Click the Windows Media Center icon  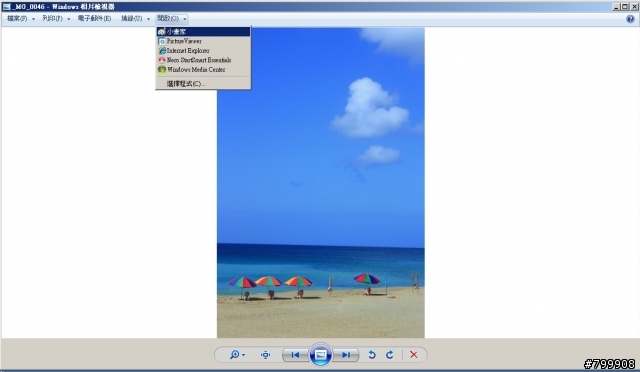[x=162, y=69]
